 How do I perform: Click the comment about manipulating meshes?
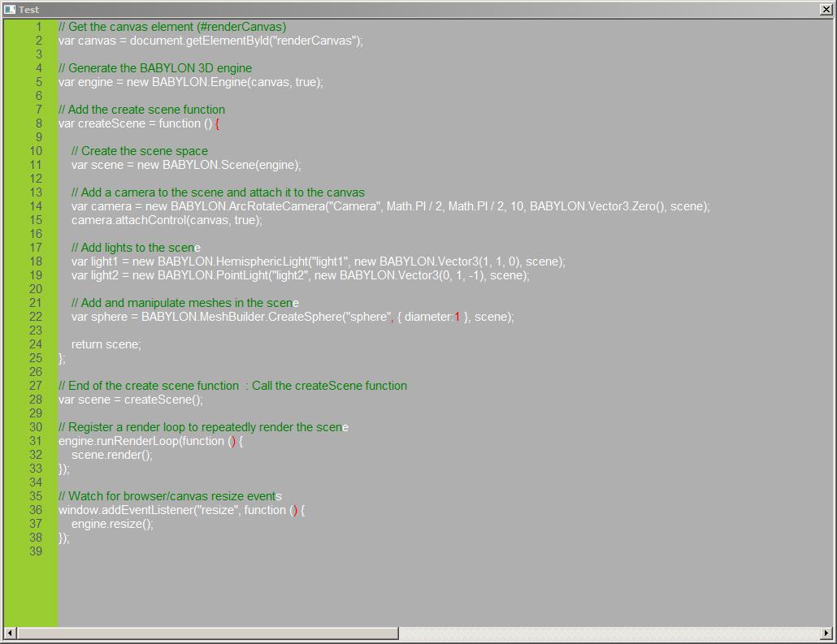coord(185,303)
